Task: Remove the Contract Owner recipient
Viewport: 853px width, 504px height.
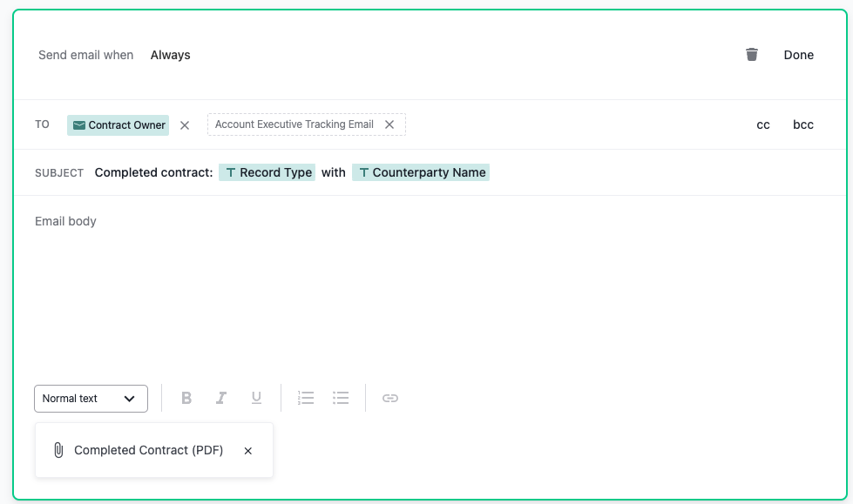Action: point(185,124)
